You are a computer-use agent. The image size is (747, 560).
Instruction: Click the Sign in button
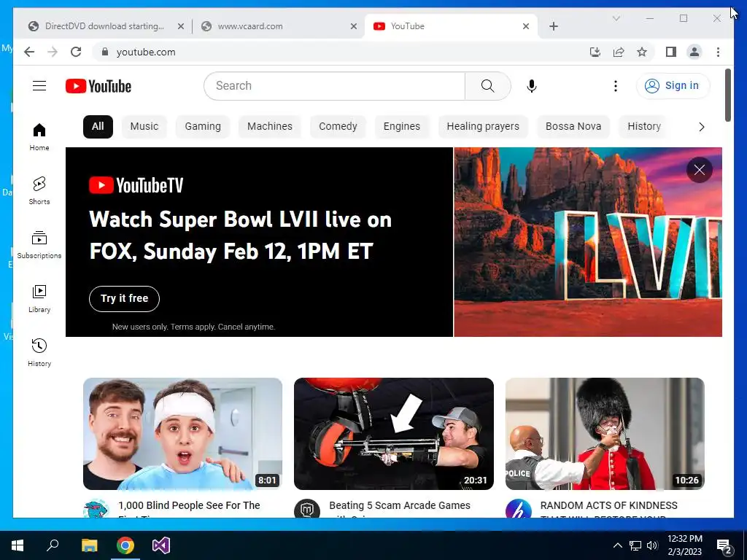672,86
